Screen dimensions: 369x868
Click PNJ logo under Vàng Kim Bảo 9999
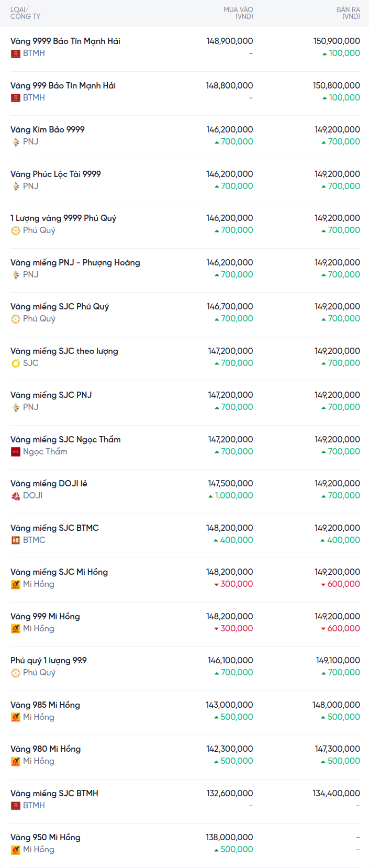[x=16, y=142]
